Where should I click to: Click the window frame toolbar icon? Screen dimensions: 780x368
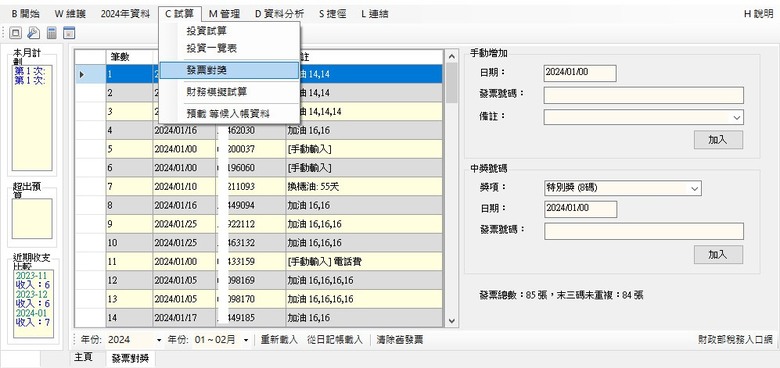click(15, 33)
